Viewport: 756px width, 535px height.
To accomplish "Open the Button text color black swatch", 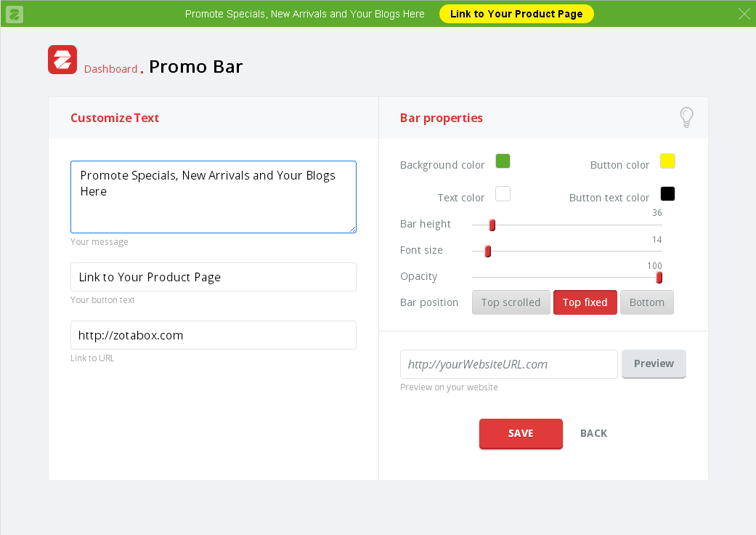I will click(x=667, y=194).
